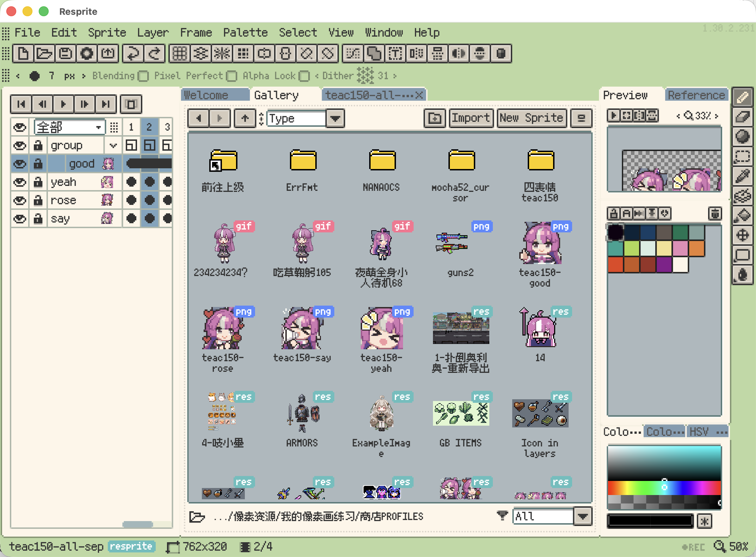
Task: Select the Eraser tool
Action: (743, 117)
